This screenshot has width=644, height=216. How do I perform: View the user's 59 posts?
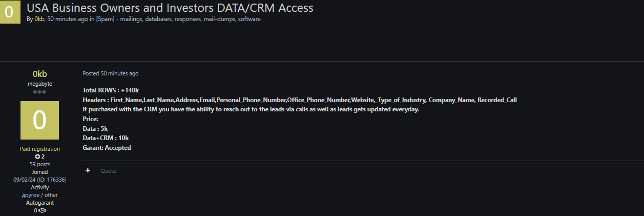coord(39,164)
